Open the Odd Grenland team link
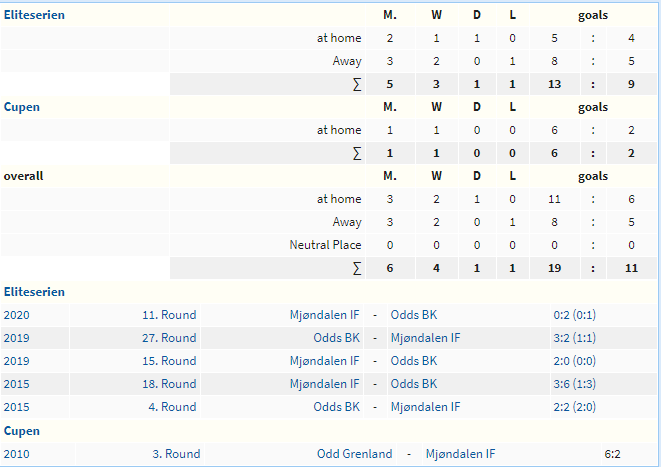This screenshot has width=661, height=467. point(355,454)
